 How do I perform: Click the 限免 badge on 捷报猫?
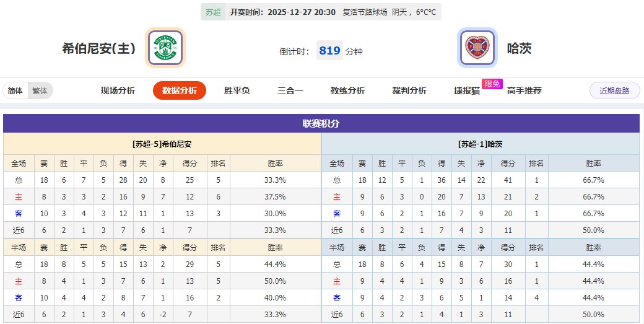click(x=493, y=84)
